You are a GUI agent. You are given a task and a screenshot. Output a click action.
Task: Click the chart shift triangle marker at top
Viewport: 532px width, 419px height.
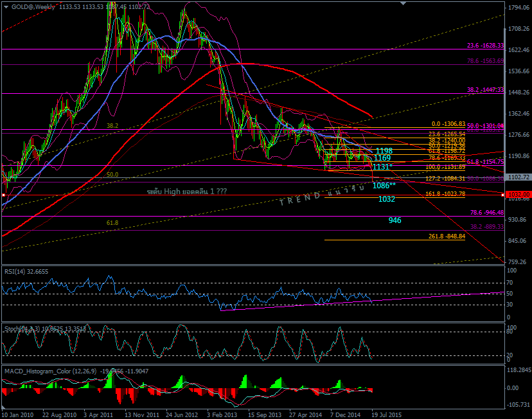(x=403, y=3)
